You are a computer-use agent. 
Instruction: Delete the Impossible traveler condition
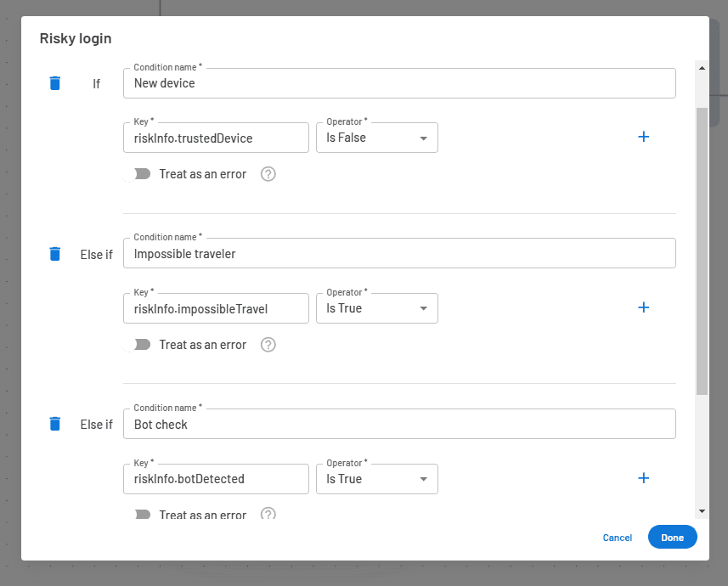[55, 254]
